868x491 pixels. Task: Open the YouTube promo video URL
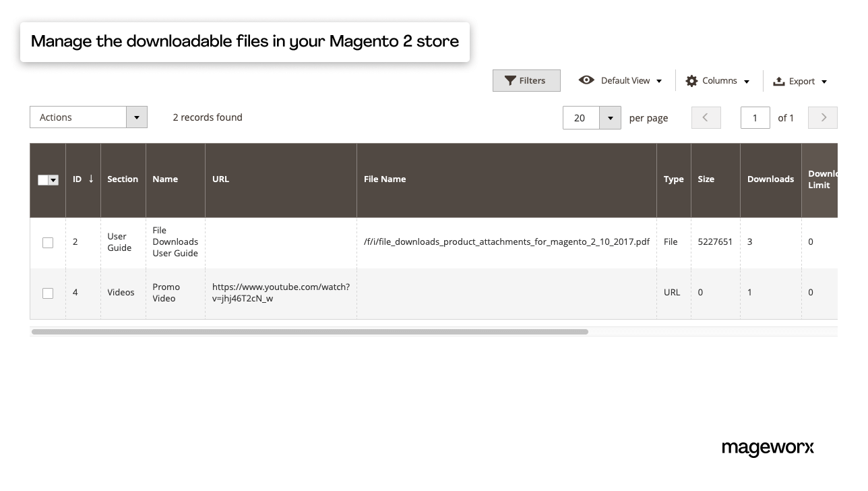[x=280, y=293]
